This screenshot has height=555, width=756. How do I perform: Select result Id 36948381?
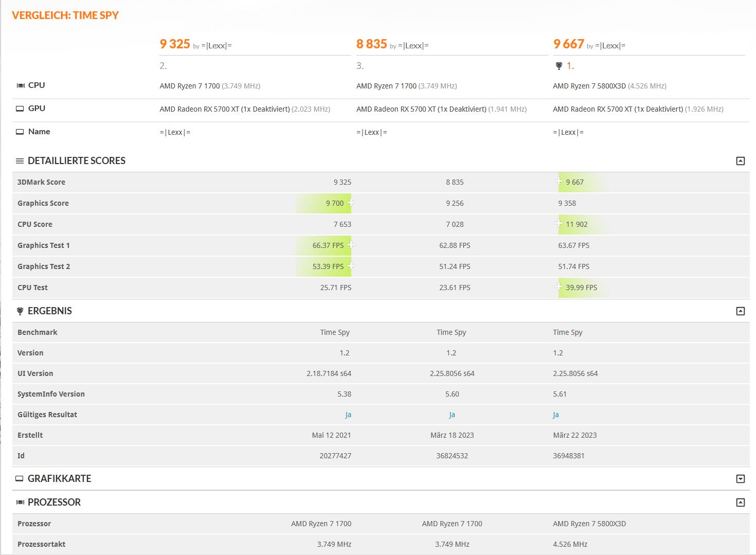(x=569, y=456)
